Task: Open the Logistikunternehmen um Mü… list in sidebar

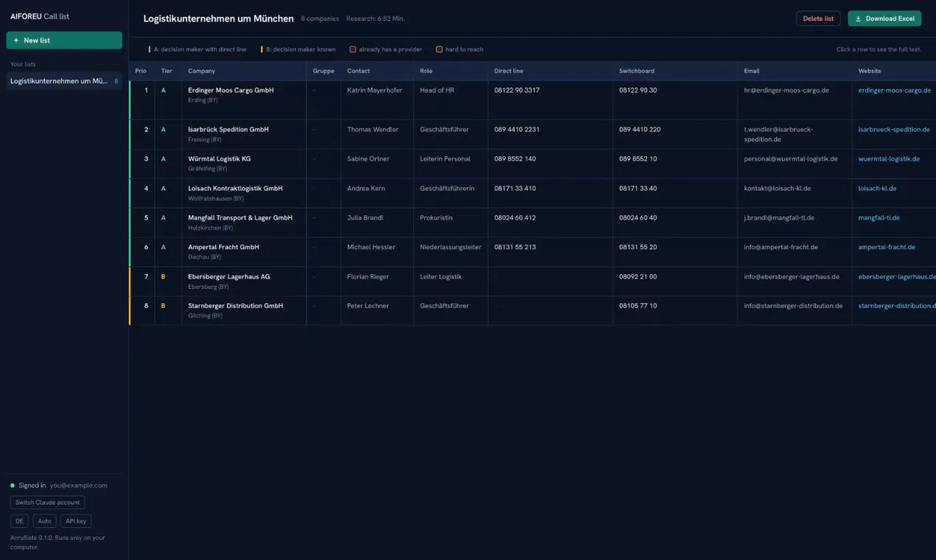Action: tap(64, 81)
